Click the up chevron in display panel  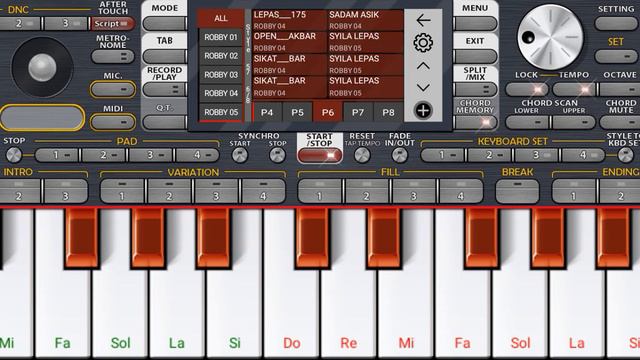click(423, 66)
